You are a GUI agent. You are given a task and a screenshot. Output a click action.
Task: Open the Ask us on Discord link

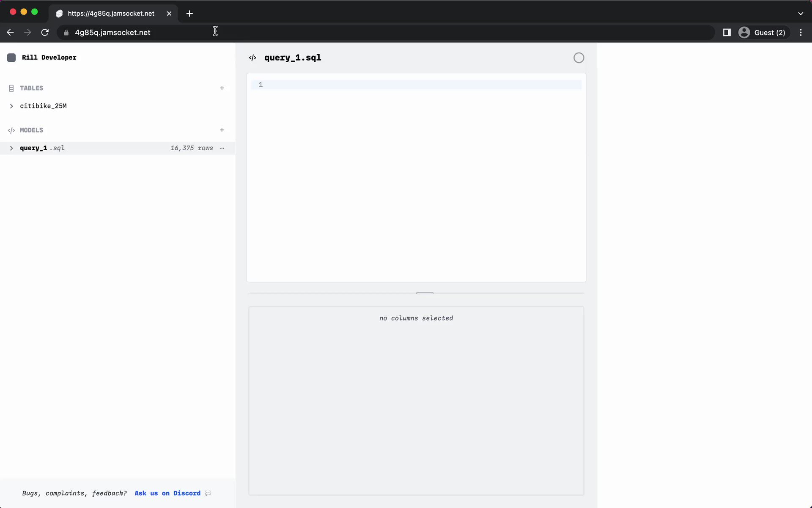tap(167, 493)
